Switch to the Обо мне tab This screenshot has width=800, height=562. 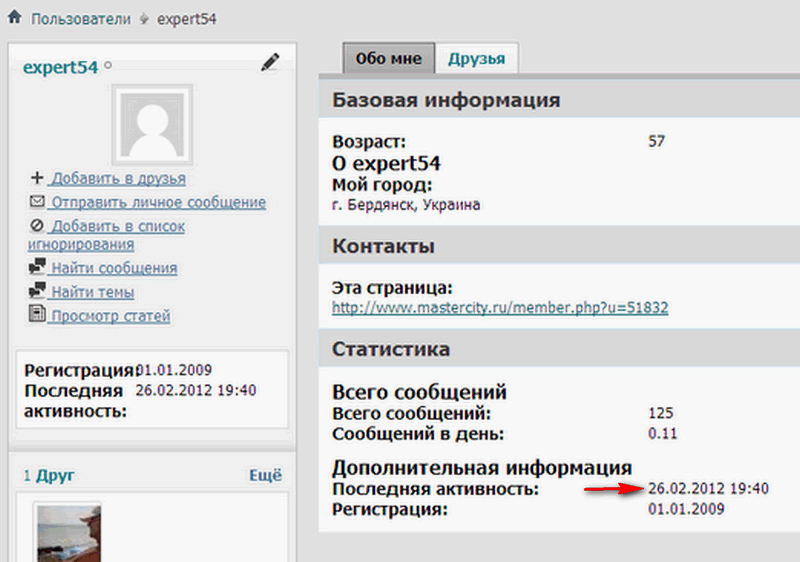[x=389, y=59]
